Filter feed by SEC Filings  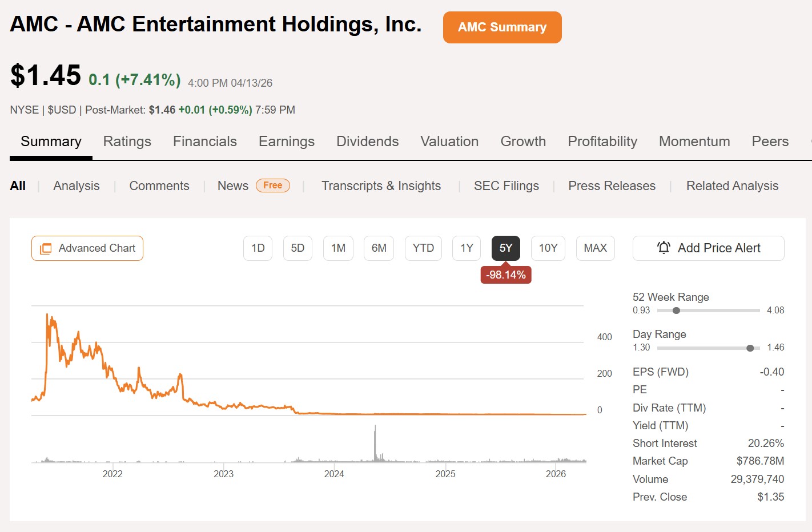click(506, 186)
